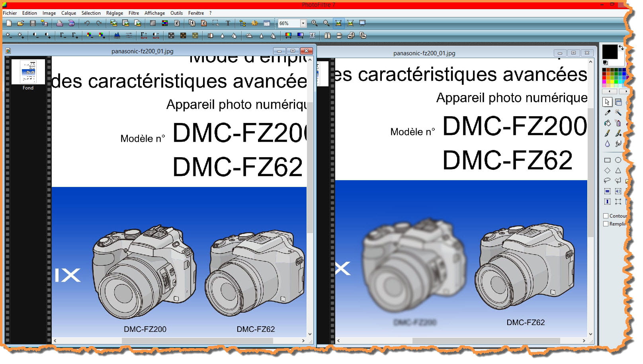The image size is (643, 364).
Task: Open the Image menu
Action: coord(49,13)
